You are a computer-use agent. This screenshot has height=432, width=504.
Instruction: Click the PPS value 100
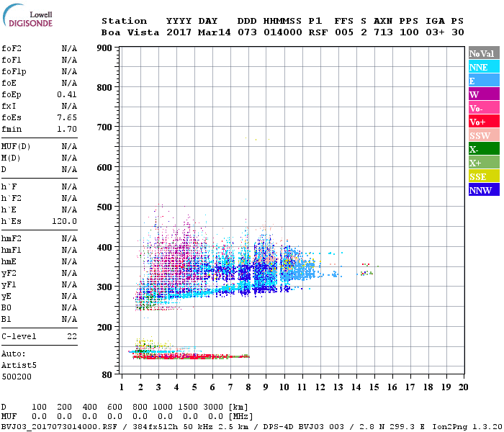click(x=409, y=32)
